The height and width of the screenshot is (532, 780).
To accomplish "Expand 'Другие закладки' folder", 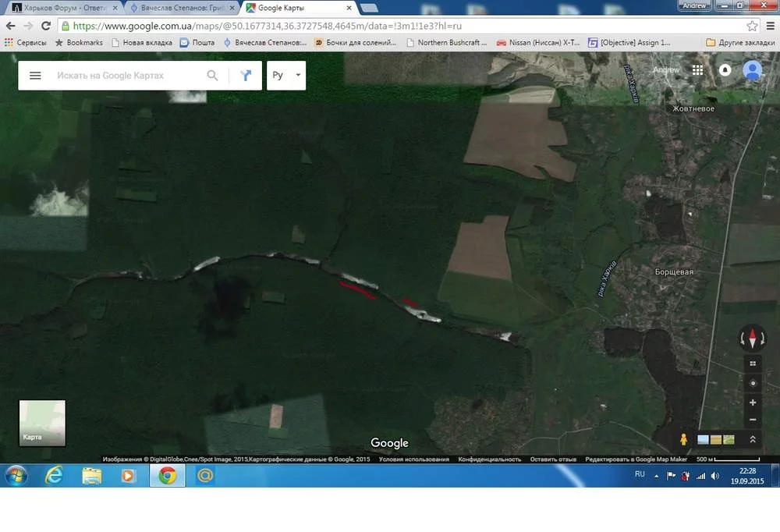I will pyautogui.click(x=740, y=43).
